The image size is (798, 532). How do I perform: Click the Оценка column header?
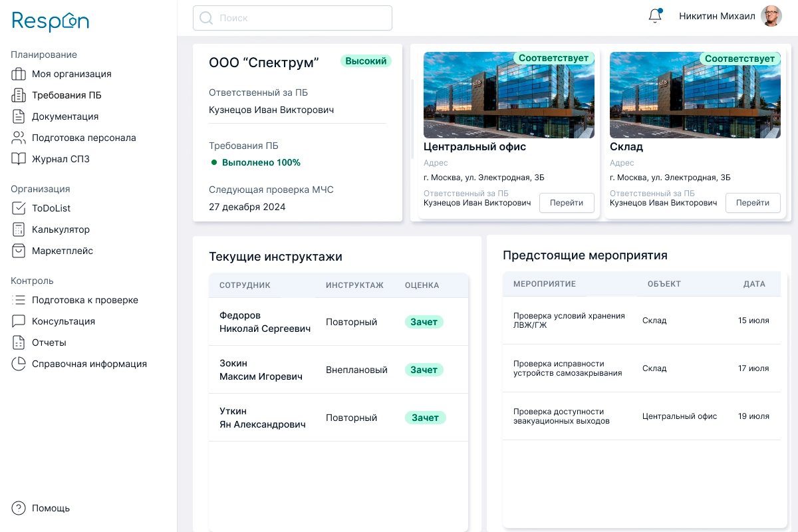[x=422, y=285]
